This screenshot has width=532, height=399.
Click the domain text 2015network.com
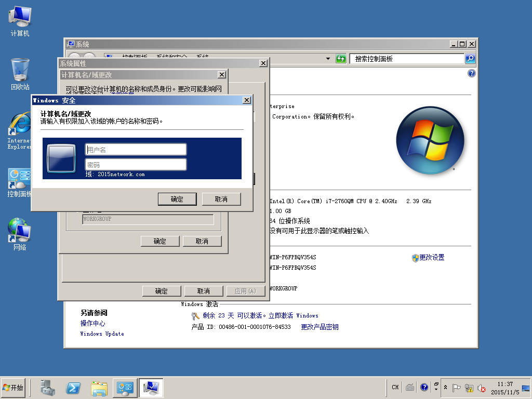[x=121, y=175]
